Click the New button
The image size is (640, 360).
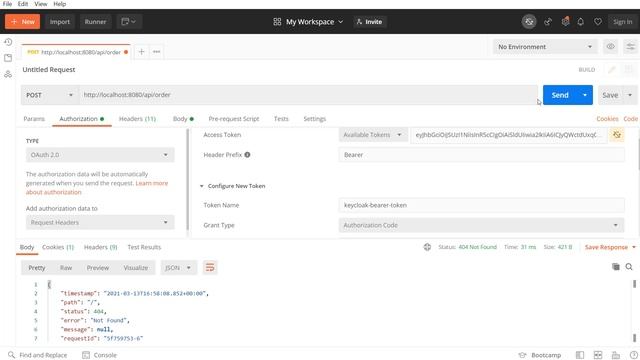click(22, 22)
